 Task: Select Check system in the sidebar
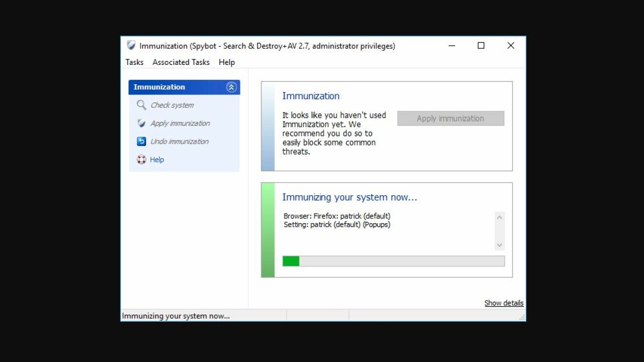click(172, 105)
